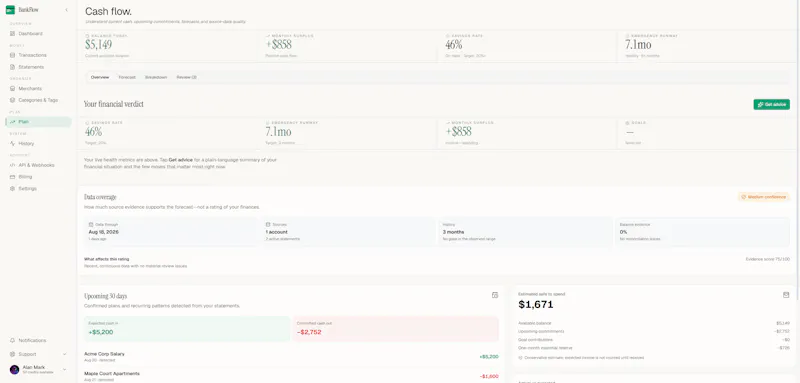Click the Merchants store icon
This screenshot has height=383, width=800.
tap(13, 88)
